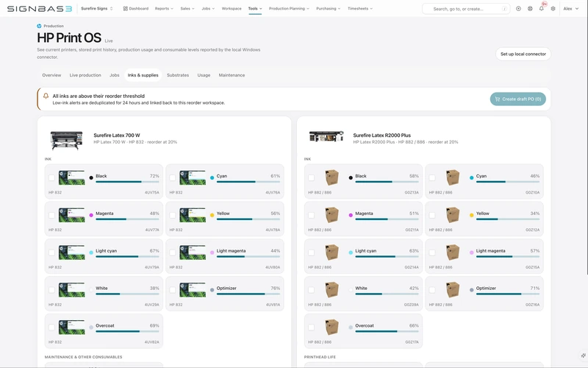This screenshot has width=588, height=368.
Task: Click the 700 W Black ink level bar
Action: click(127, 182)
